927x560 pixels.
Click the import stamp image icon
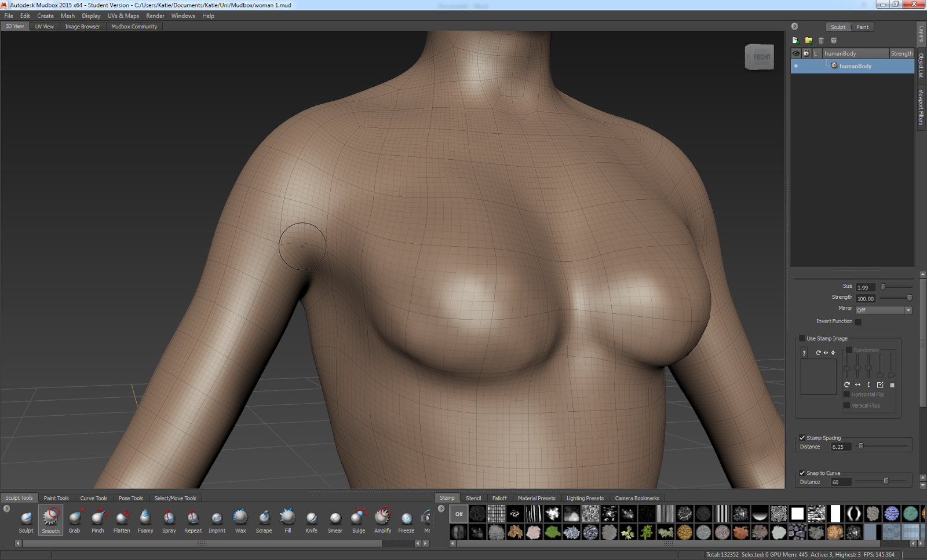click(x=804, y=353)
